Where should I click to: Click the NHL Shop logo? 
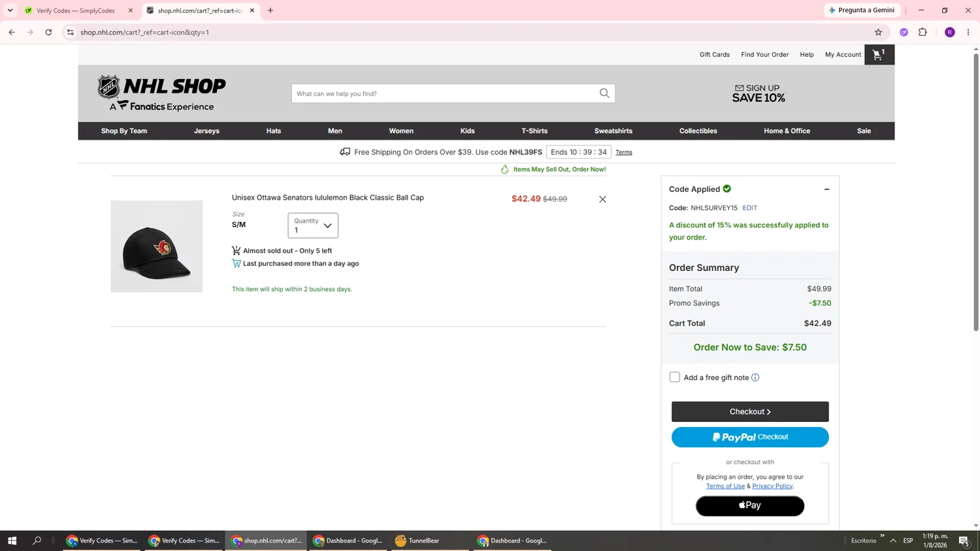pyautogui.click(x=161, y=93)
